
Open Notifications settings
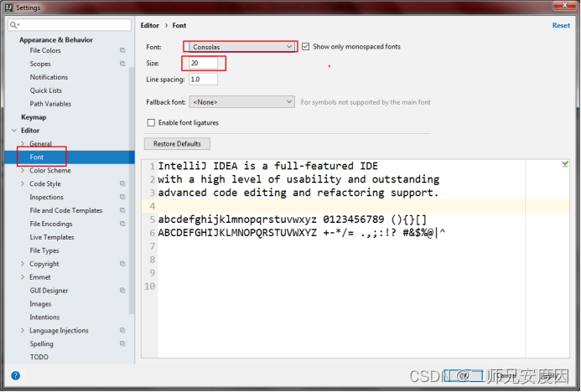(49, 77)
